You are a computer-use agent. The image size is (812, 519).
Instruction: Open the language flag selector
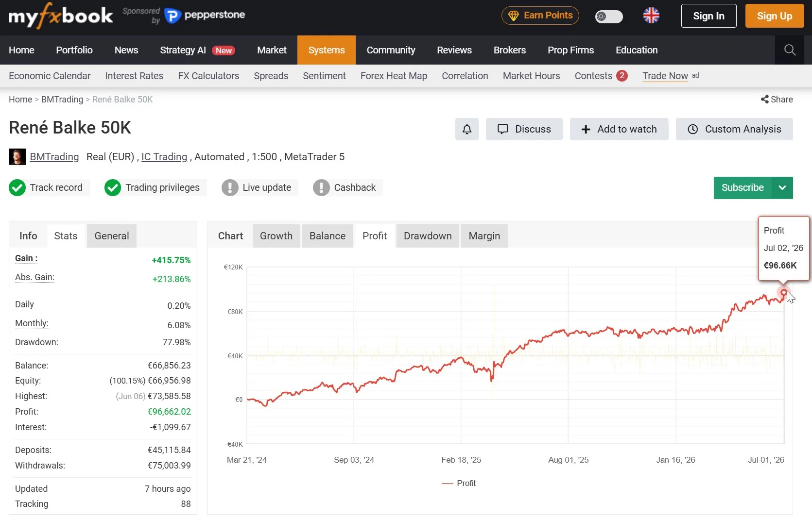click(x=651, y=16)
